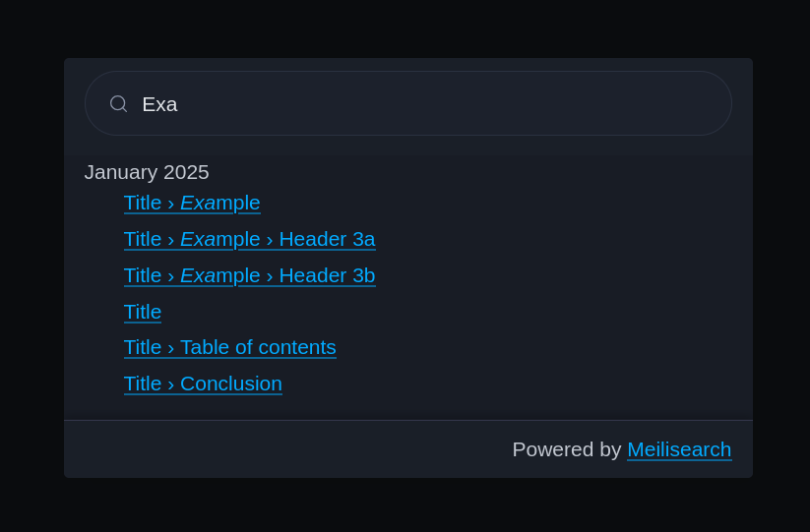This screenshot has height=532, width=810.
Task: Visit the Meilisearch link in footer
Action: click(x=679, y=449)
